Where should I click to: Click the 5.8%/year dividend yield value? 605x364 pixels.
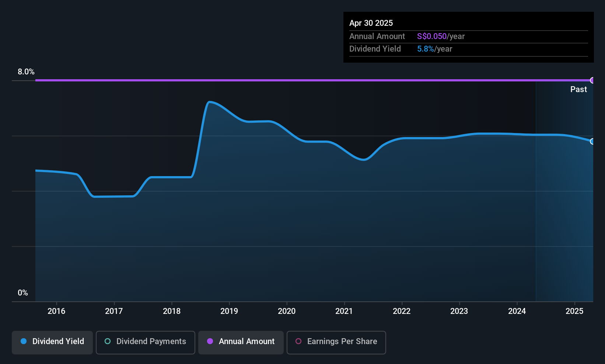434,49
